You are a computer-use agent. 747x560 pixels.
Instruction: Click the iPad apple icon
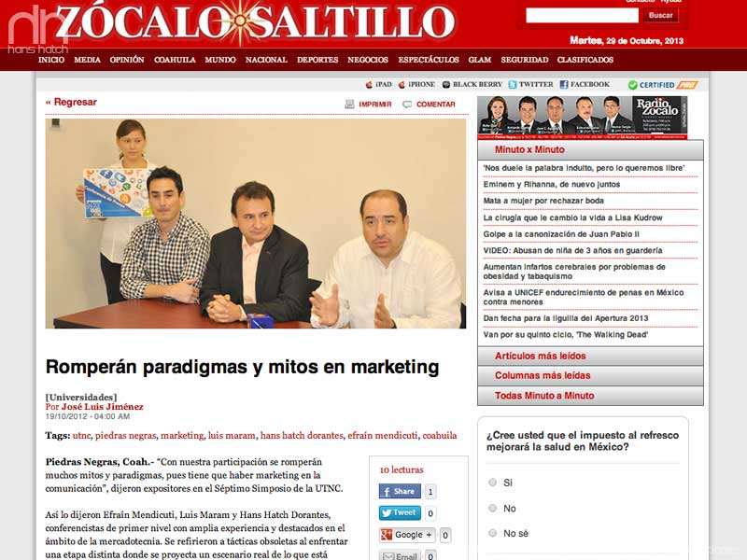coord(369,85)
